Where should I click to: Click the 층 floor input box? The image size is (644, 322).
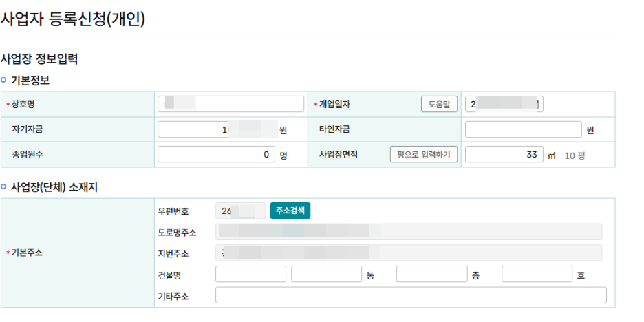[431, 275]
